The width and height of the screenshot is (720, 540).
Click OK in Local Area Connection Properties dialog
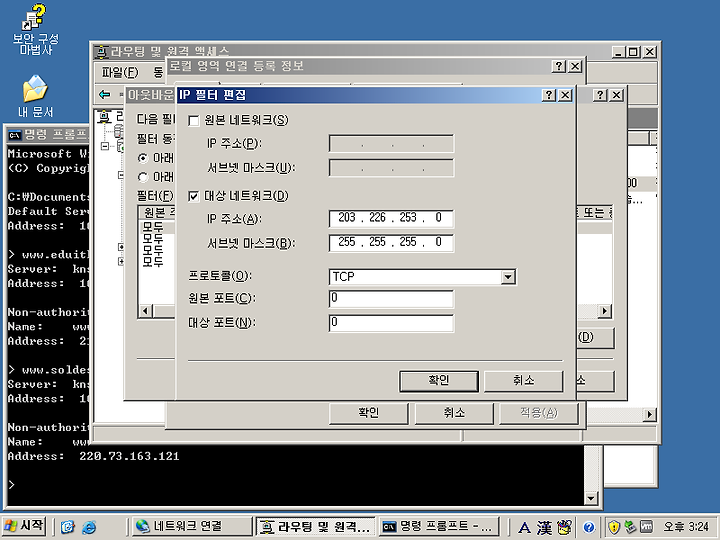[368, 413]
